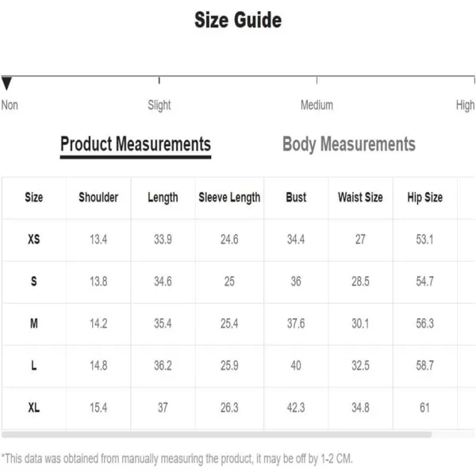Select the XS size row label

(x=33, y=240)
